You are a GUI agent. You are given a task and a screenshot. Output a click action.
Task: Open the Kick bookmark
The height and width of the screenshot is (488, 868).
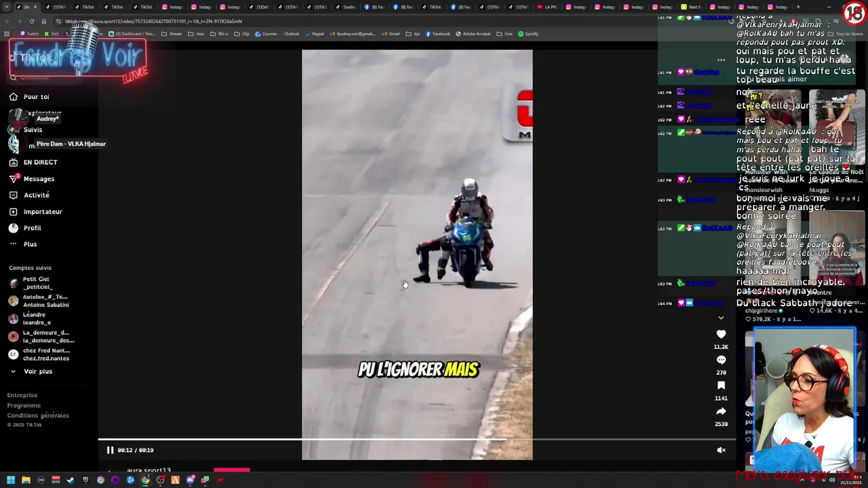pos(52,34)
